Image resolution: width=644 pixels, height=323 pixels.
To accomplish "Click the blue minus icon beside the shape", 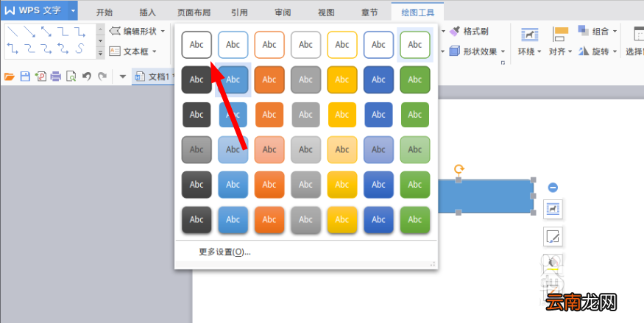I will pyautogui.click(x=553, y=188).
